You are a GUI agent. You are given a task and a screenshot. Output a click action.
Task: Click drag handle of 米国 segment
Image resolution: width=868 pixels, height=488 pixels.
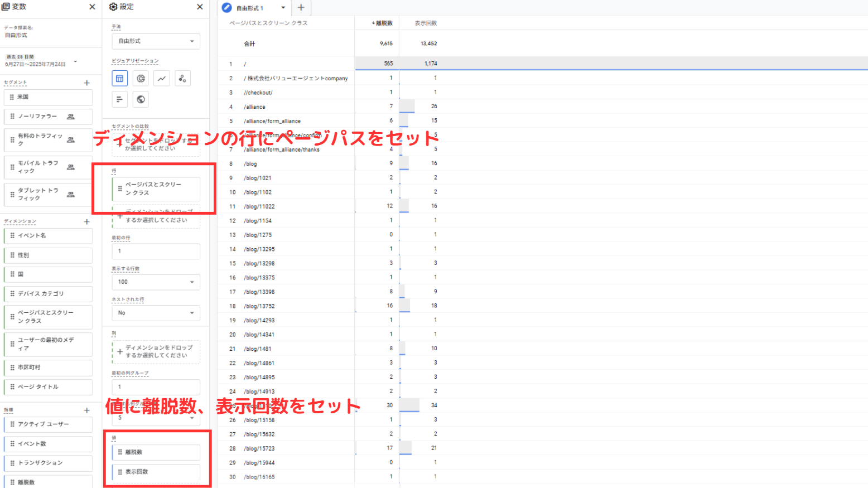[12, 97]
